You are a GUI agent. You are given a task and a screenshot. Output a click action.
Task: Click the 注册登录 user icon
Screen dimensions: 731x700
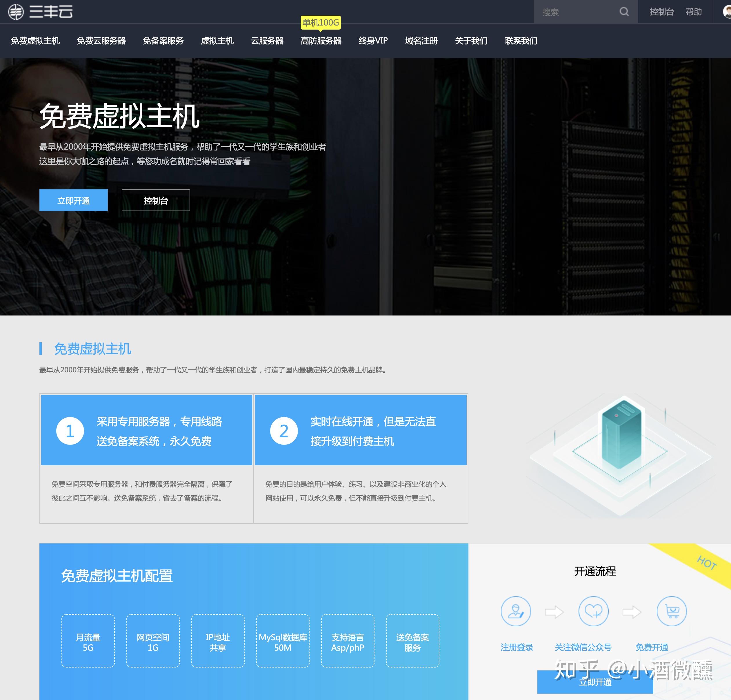click(x=516, y=611)
